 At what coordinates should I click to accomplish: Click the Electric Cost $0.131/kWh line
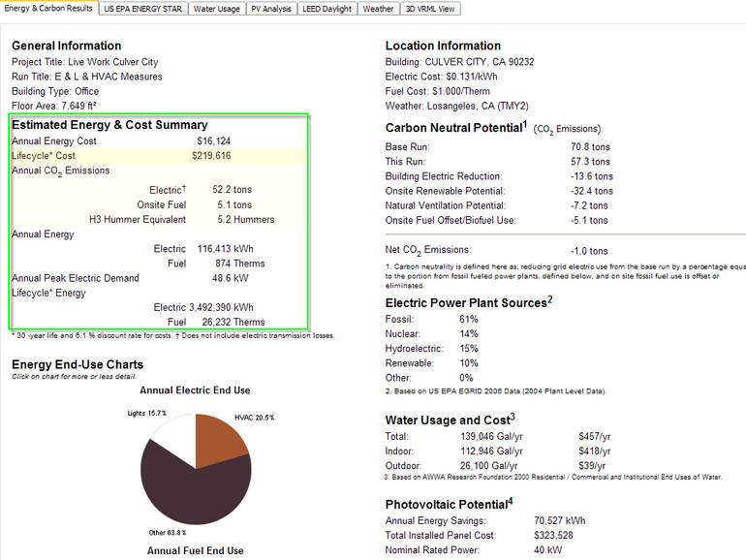[442, 77]
